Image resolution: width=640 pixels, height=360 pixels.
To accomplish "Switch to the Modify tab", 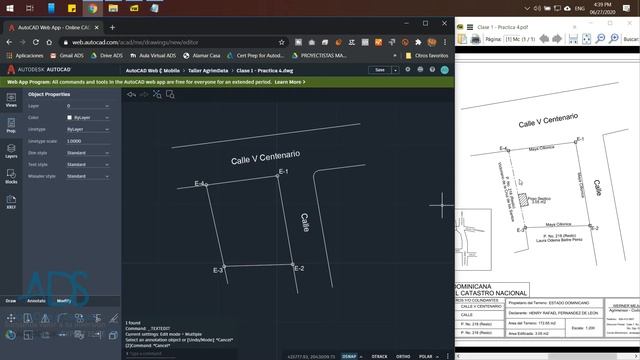I will click(64, 301).
